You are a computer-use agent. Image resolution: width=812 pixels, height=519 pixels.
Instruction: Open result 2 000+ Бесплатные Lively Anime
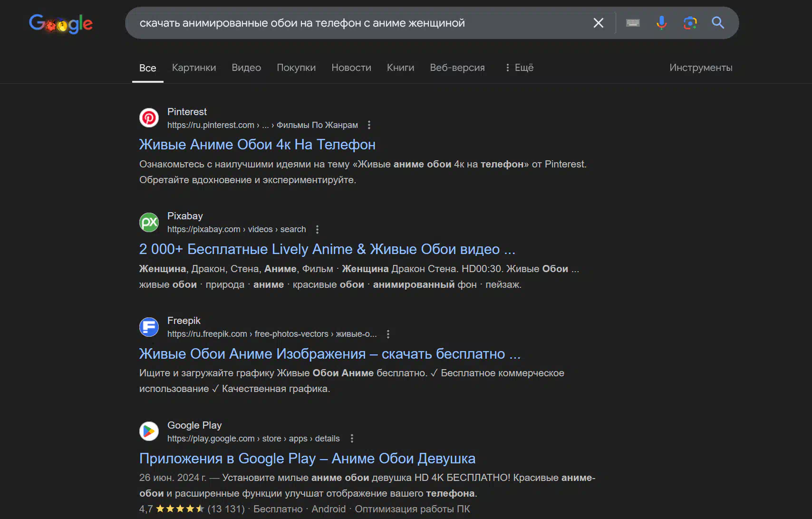[327, 249]
